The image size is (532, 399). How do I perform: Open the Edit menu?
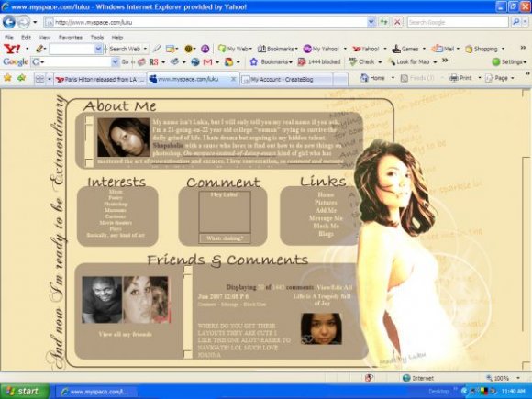coord(26,38)
